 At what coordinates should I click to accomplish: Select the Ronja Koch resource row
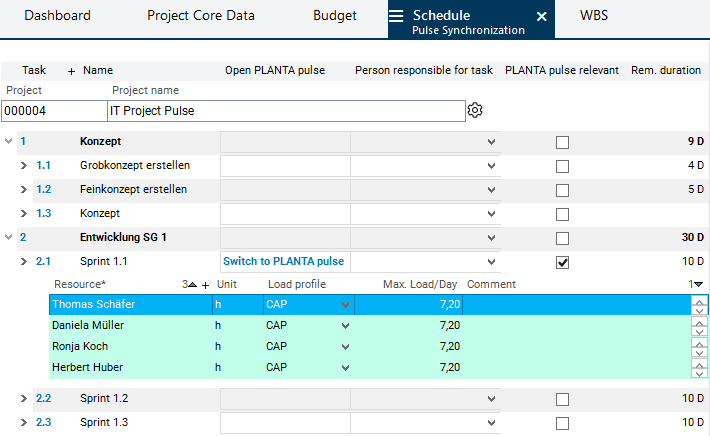point(130,346)
